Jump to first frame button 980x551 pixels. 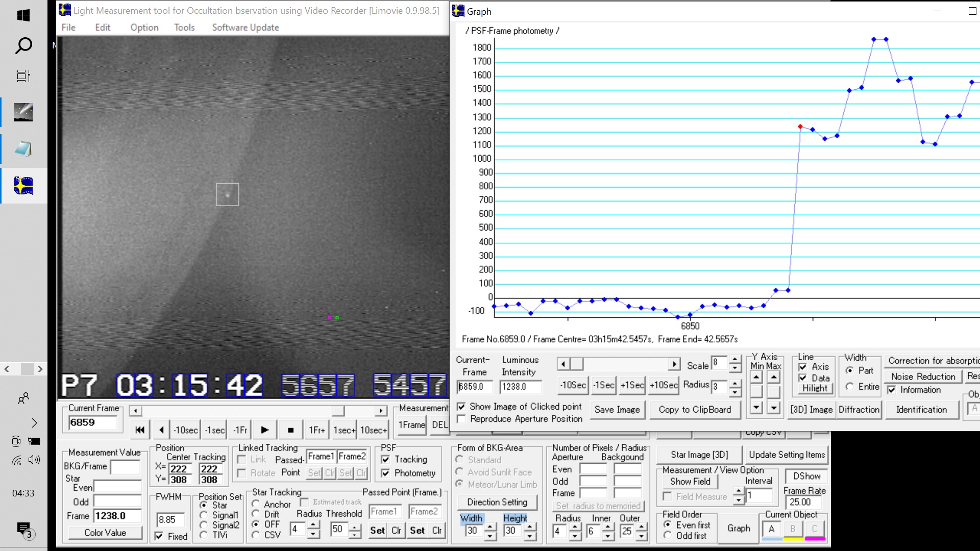[140, 430]
